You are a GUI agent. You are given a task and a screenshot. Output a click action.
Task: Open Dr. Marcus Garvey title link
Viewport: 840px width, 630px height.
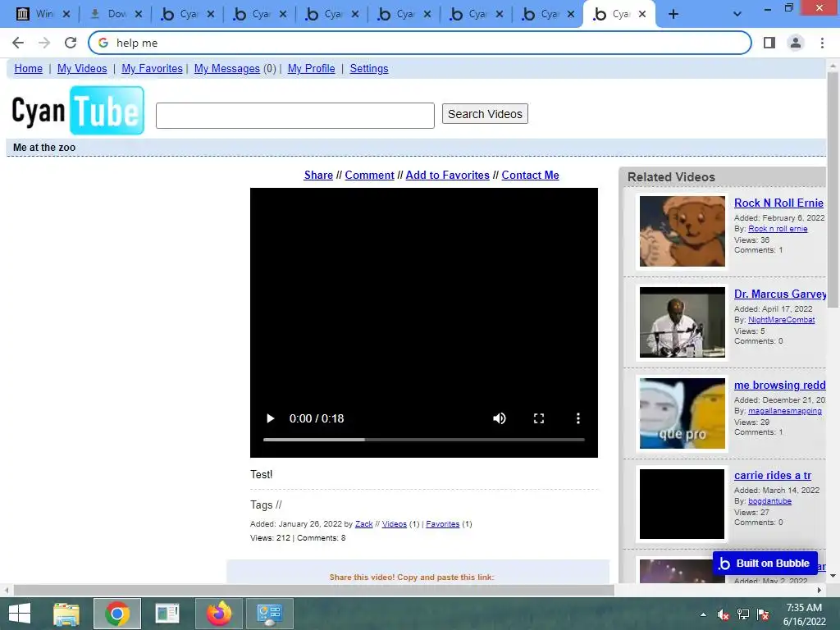[780, 294]
